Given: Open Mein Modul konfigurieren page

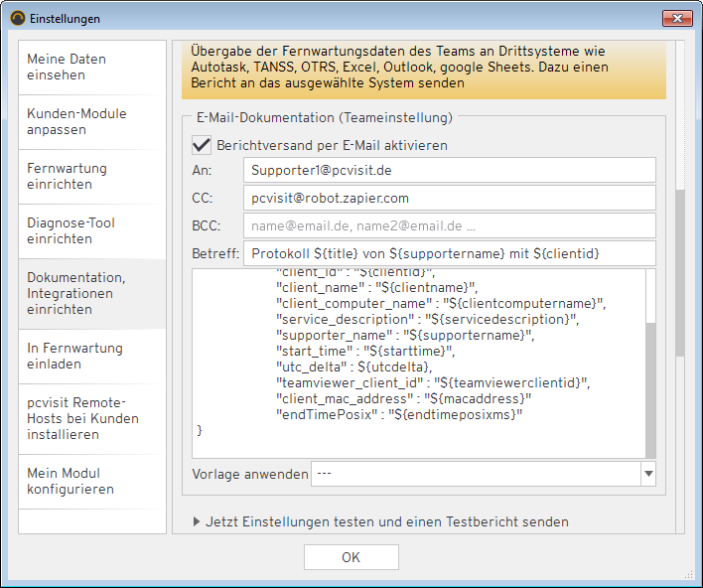Looking at the screenshot, I should (x=92, y=481).
